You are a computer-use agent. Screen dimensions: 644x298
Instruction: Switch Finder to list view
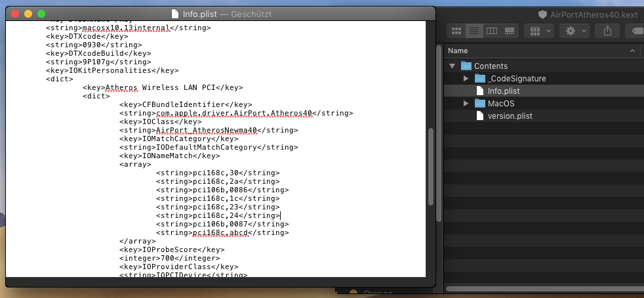click(474, 31)
